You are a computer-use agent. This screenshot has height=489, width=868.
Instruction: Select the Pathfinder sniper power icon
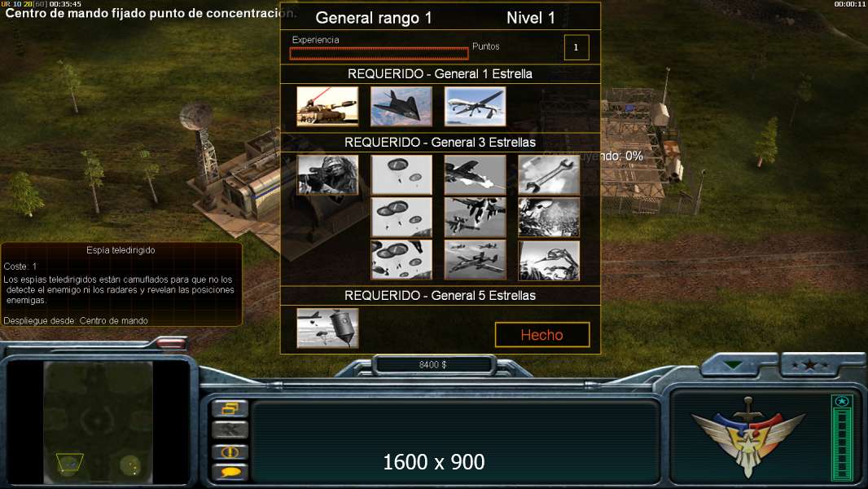327,174
